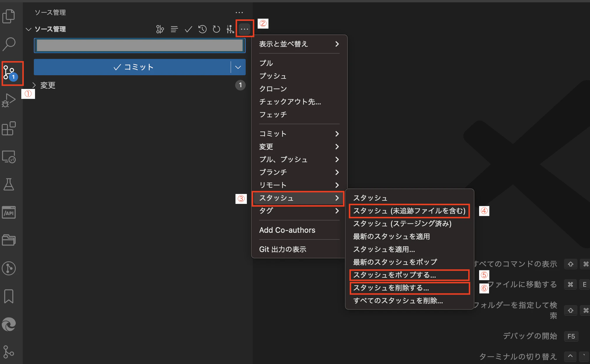Open the Microsoft Edge Tools sidebar icon
The height and width of the screenshot is (364, 590).
coord(9,324)
